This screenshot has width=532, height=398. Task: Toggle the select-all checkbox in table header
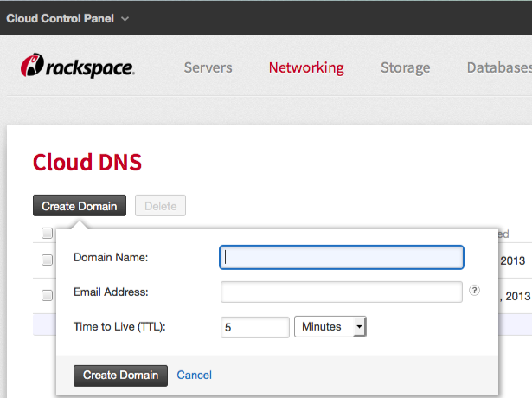pyautogui.click(x=48, y=234)
